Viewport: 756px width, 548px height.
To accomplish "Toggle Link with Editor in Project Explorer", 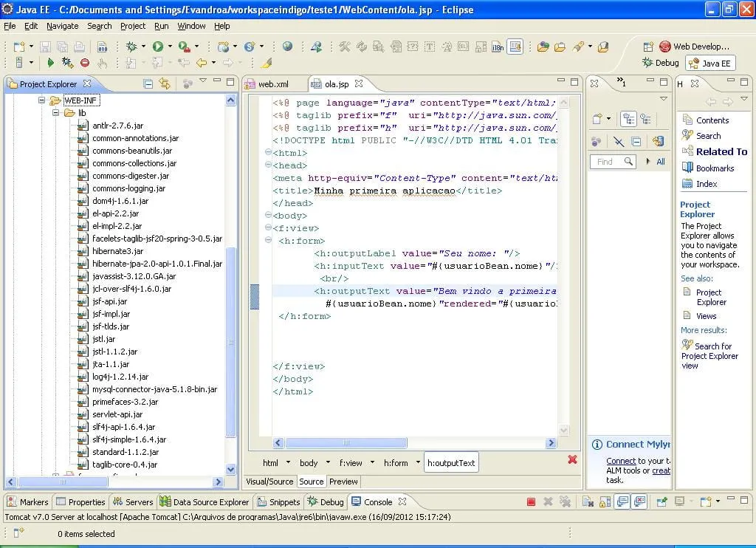I will pyautogui.click(x=165, y=83).
